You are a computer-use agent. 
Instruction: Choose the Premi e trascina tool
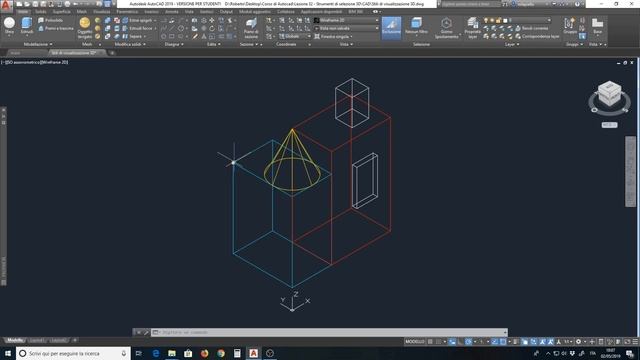[56, 28]
